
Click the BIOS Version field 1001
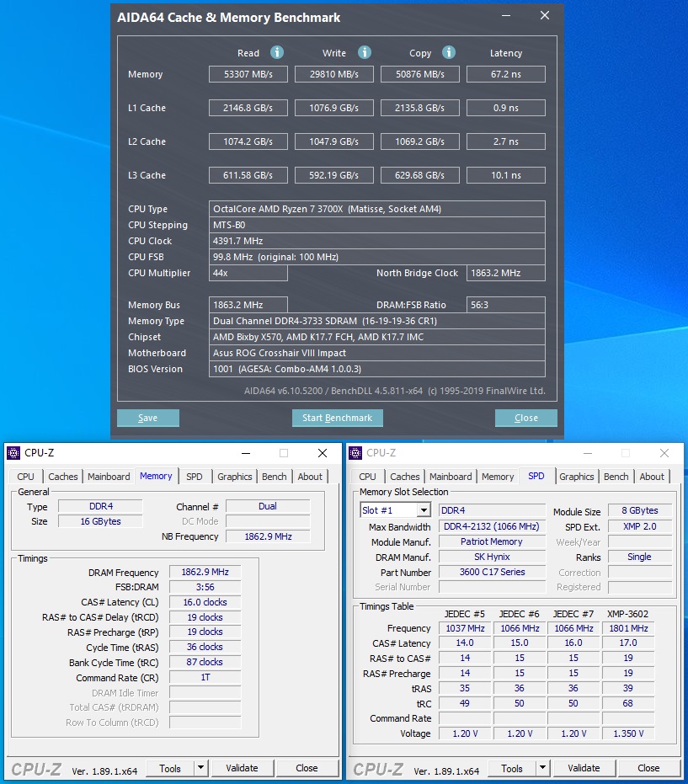(x=377, y=369)
